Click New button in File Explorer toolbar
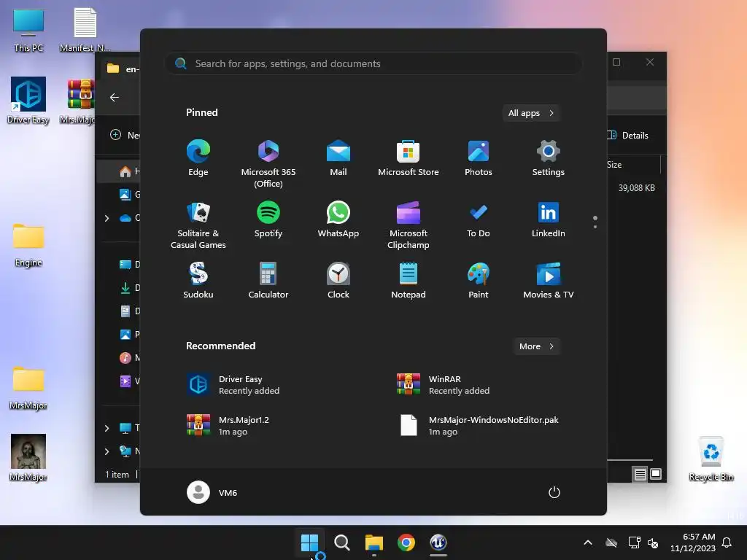This screenshot has height=560, width=747. click(125, 135)
